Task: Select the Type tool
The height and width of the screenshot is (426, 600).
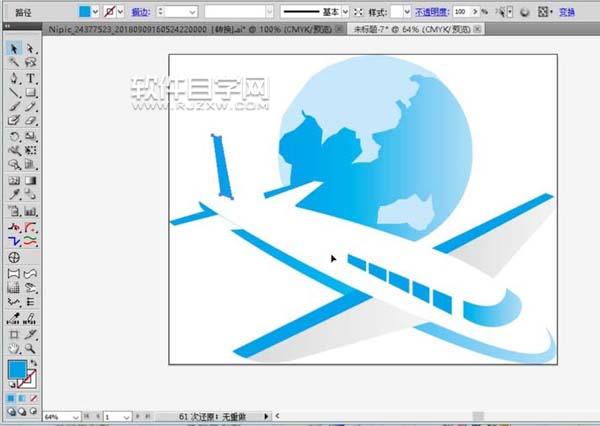Action: [x=31, y=78]
